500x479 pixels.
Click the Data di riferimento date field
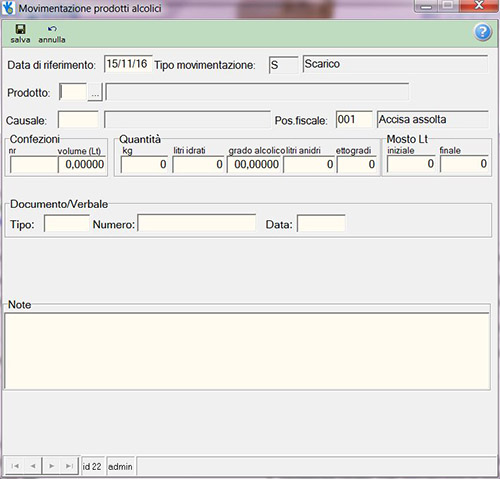tap(128, 64)
